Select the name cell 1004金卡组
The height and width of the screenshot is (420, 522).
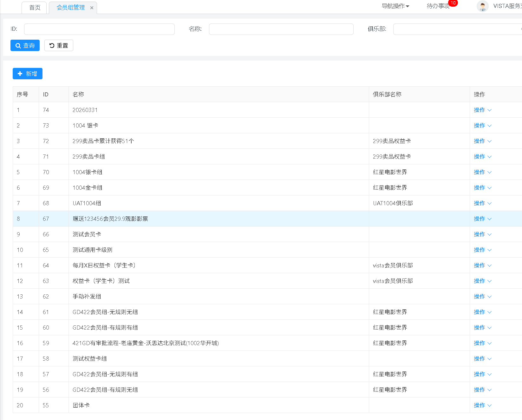click(219, 188)
